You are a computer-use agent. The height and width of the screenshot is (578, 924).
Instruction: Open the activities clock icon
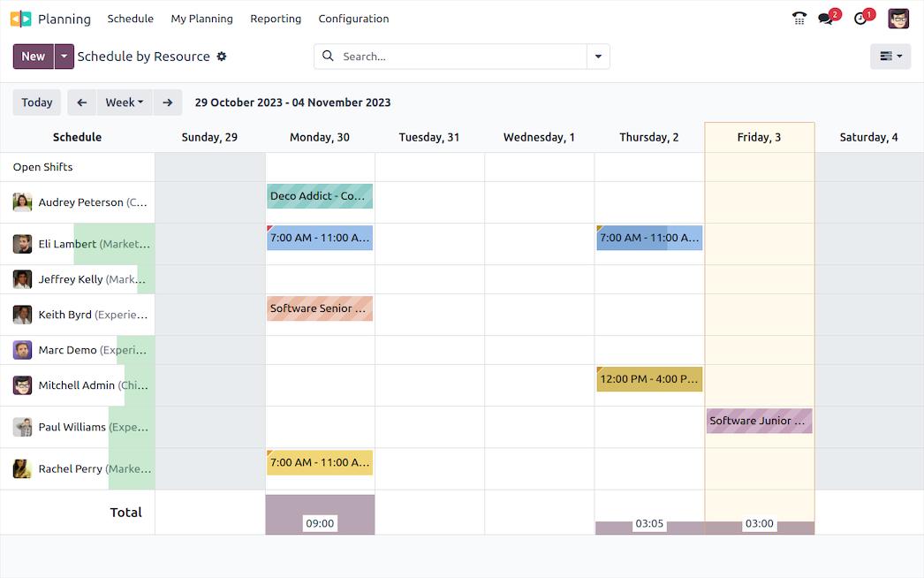coord(860,19)
